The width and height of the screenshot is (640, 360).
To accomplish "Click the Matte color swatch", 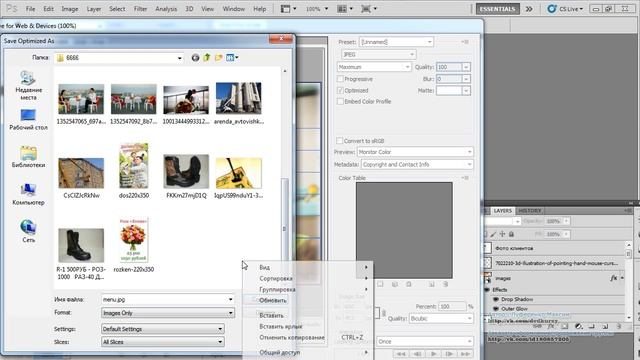I will [x=449, y=91].
